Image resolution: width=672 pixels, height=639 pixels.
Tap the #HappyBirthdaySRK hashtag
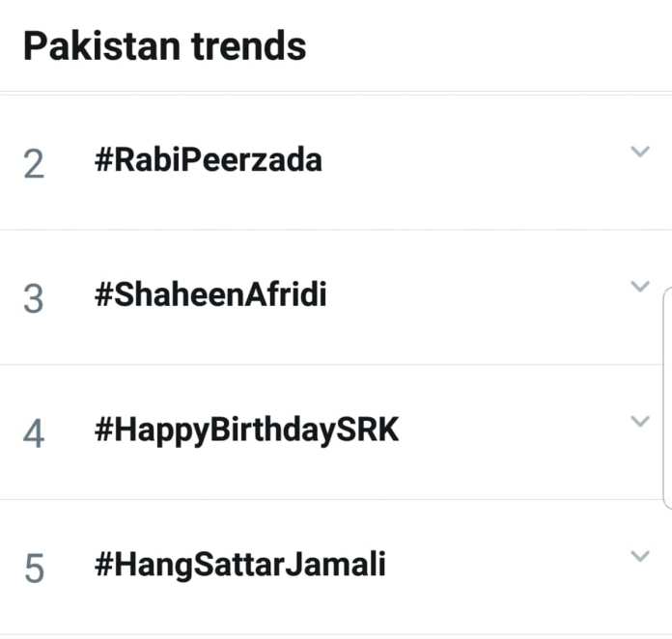click(x=246, y=431)
